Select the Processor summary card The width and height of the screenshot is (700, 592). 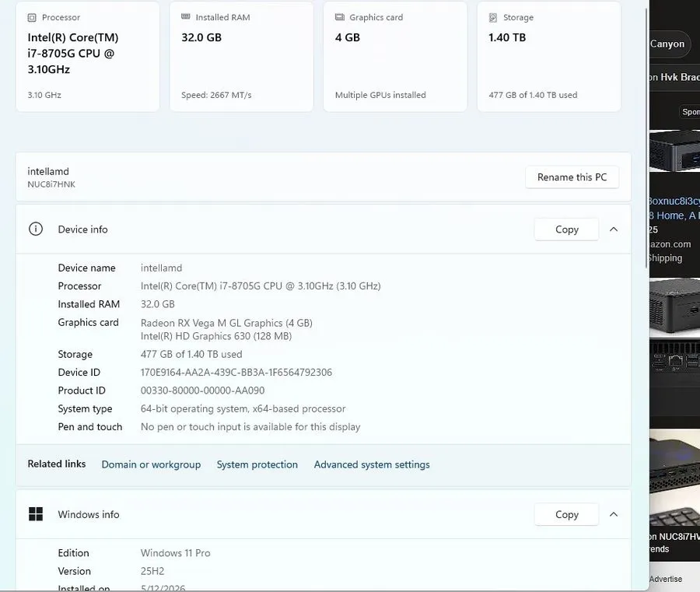[x=87, y=56]
